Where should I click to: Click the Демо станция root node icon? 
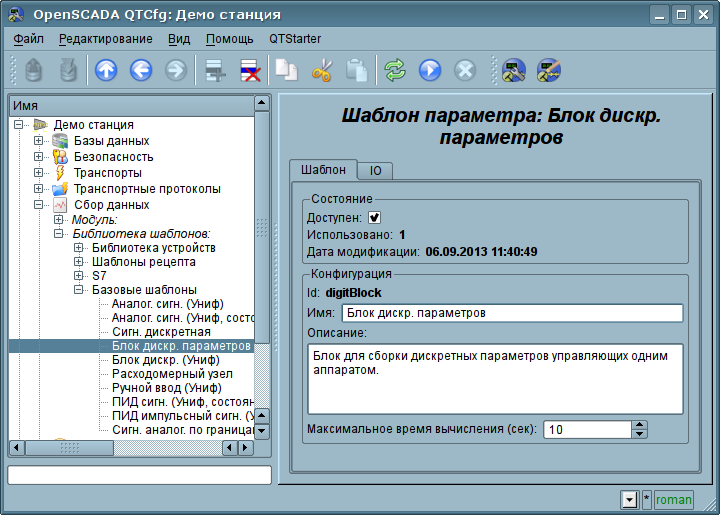point(40,125)
